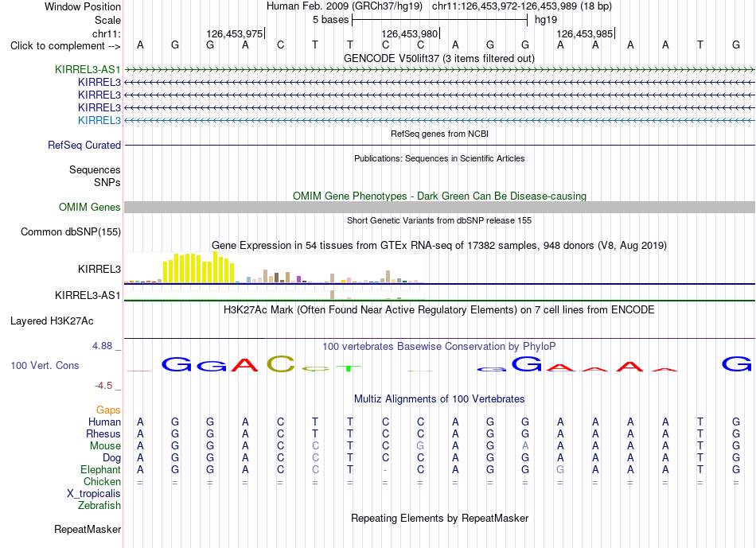
Task: Open 'Repeating Elements by RepeatMasker' title
Action: coord(440,518)
